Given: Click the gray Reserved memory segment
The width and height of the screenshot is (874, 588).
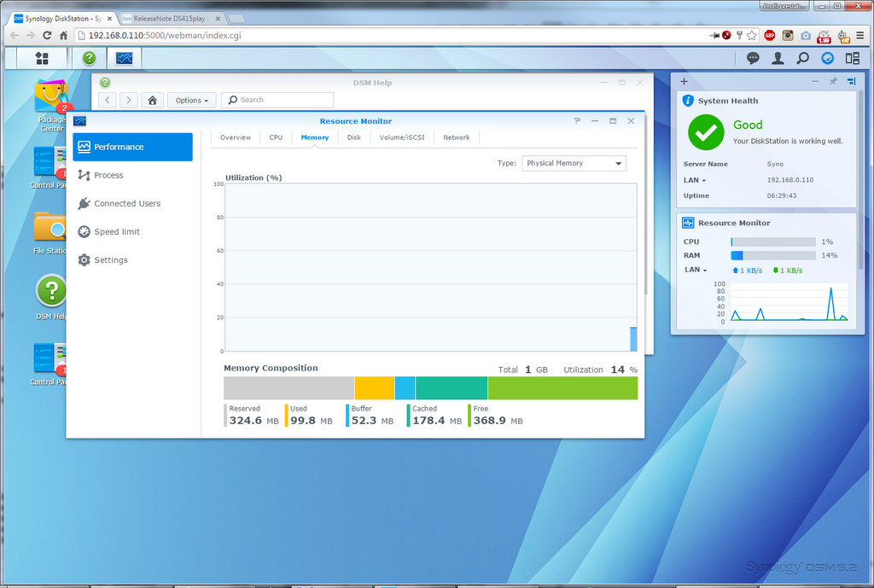Looking at the screenshot, I should pos(288,388).
